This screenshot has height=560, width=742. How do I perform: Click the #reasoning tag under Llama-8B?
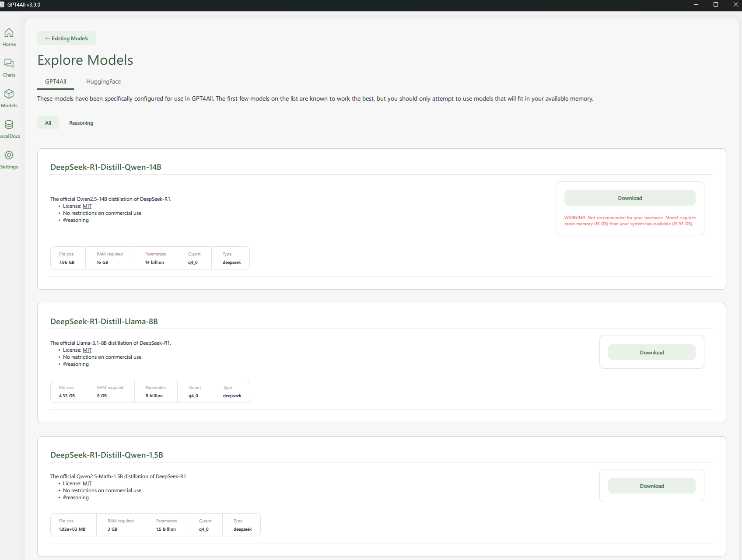(x=76, y=364)
